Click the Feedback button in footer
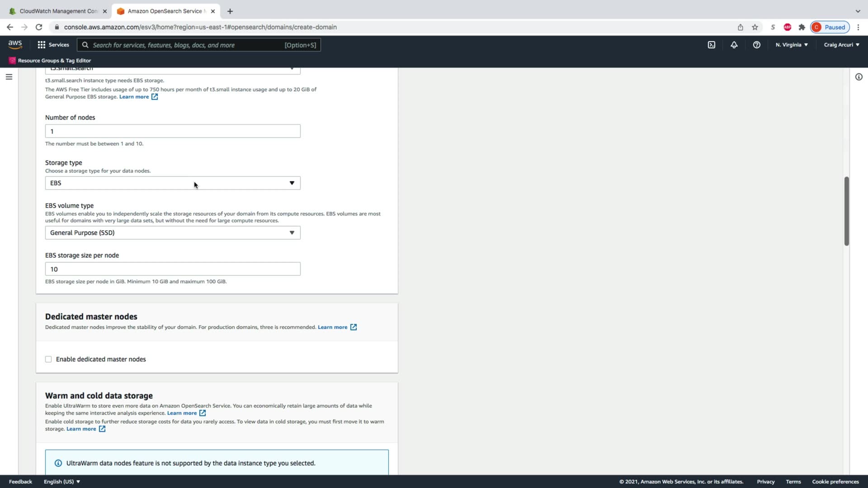Image resolution: width=868 pixels, height=488 pixels. coord(20,482)
